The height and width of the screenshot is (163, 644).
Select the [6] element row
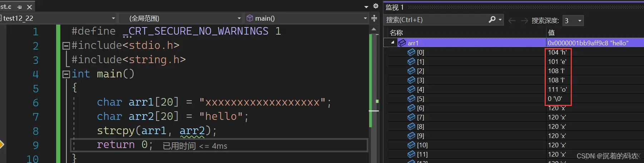click(x=514, y=108)
